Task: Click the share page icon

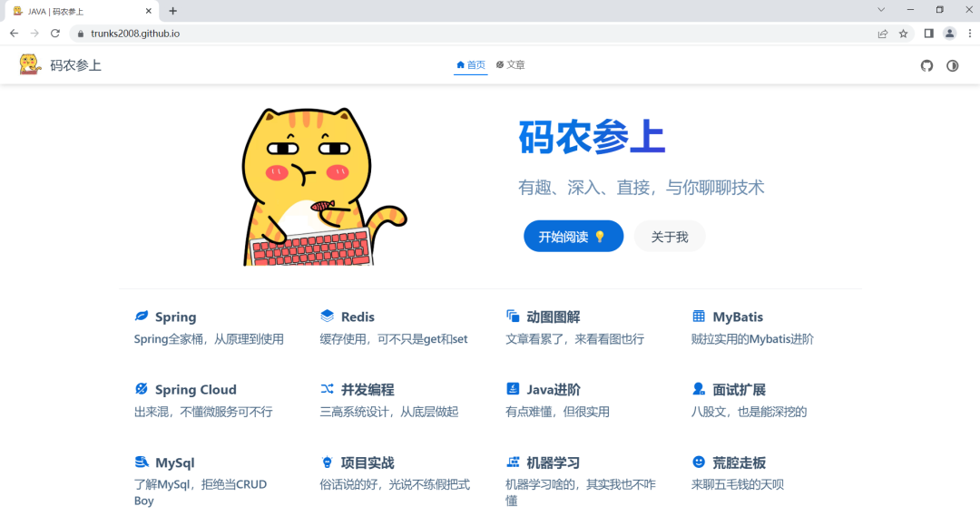Action: tap(883, 34)
